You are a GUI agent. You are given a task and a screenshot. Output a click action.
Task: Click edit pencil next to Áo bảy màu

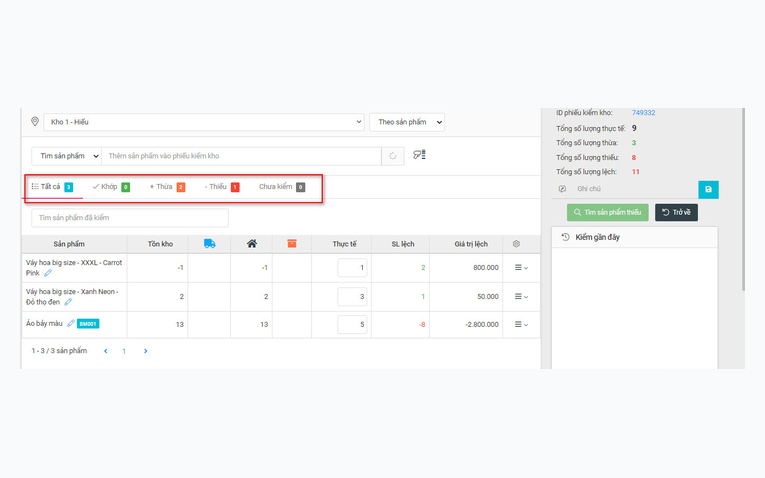(71, 323)
